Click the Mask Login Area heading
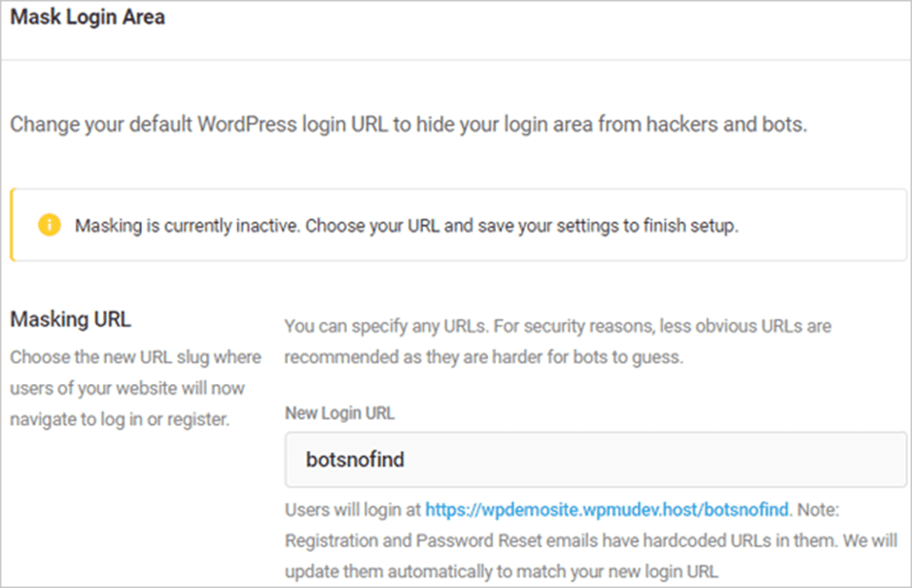The width and height of the screenshot is (912, 588). [x=88, y=17]
